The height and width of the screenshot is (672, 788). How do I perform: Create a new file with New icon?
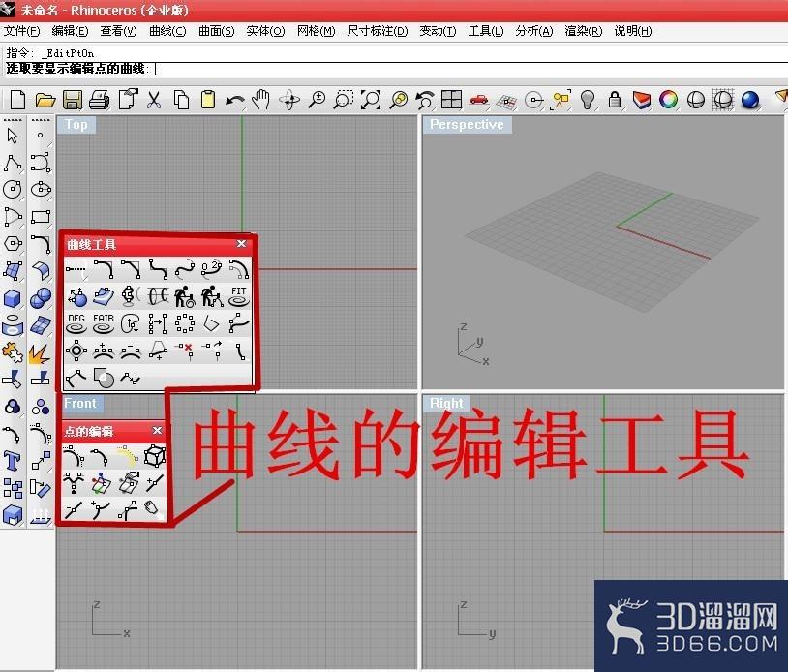pyautogui.click(x=17, y=100)
